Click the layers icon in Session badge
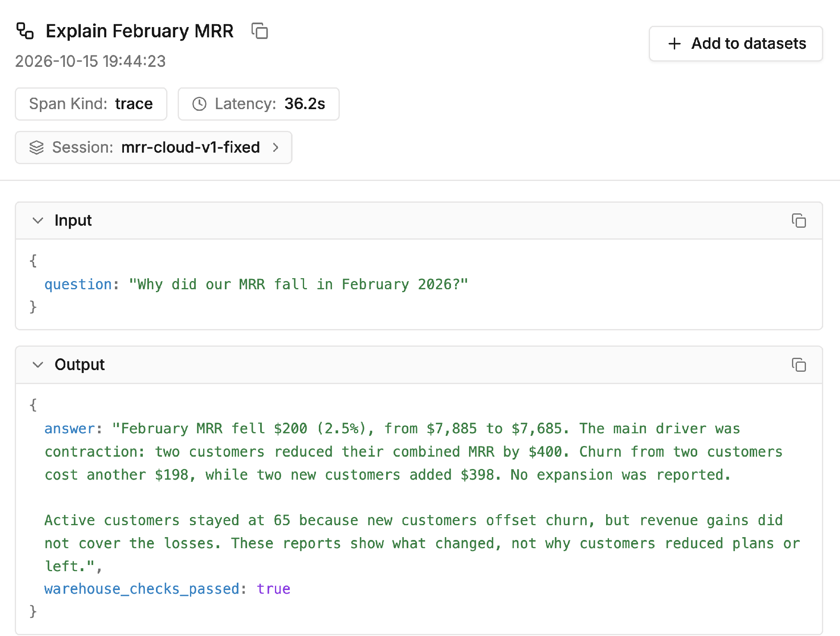The height and width of the screenshot is (636, 840). tap(37, 147)
